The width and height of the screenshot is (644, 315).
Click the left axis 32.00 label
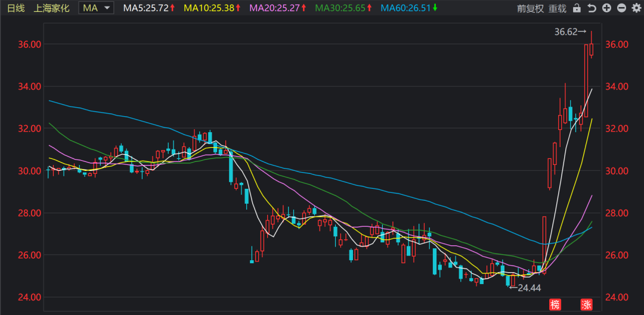pos(29,129)
